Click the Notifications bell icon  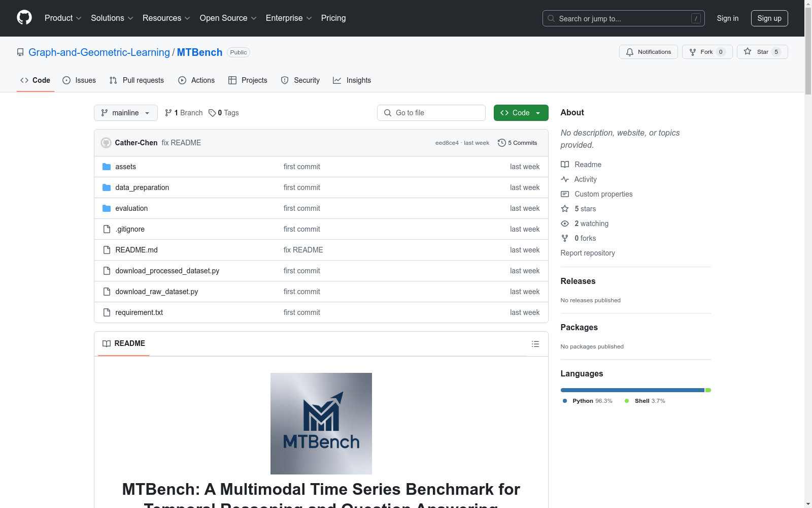click(x=630, y=52)
